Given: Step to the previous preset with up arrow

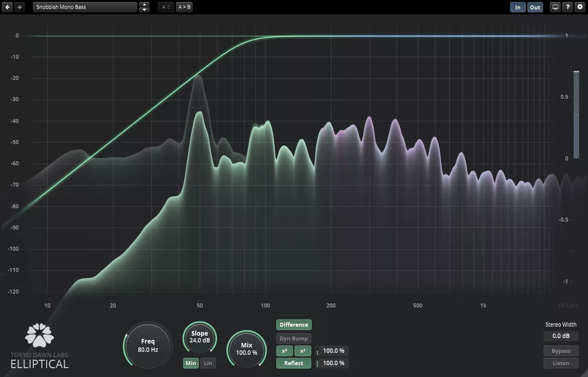Looking at the screenshot, I should (x=144, y=5).
